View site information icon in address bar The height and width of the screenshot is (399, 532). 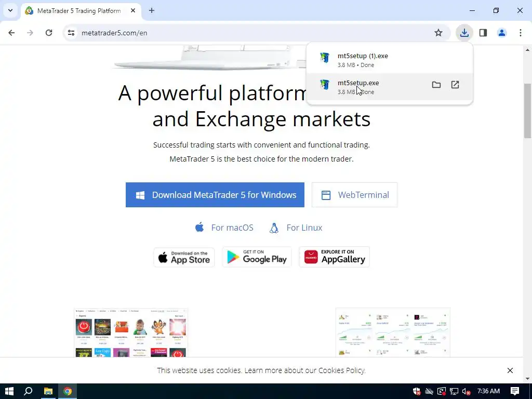click(71, 33)
